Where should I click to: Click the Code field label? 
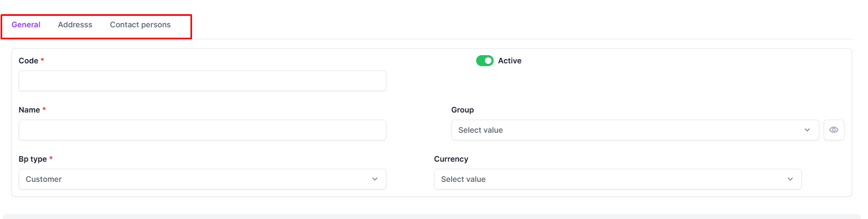pyautogui.click(x=28, y=61)
